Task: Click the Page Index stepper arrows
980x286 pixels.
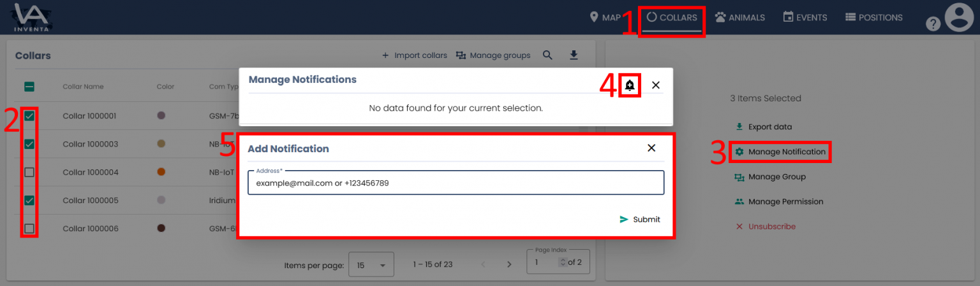Action: point(562,262)
